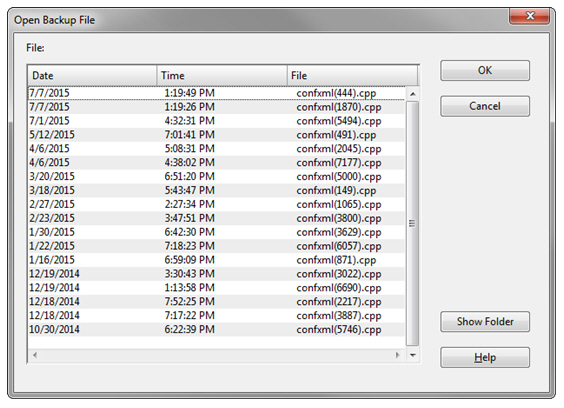Select backup confxml(3022).cpp dated 12/19/2014
Screen dimensions: 564x408
(217, 274)
